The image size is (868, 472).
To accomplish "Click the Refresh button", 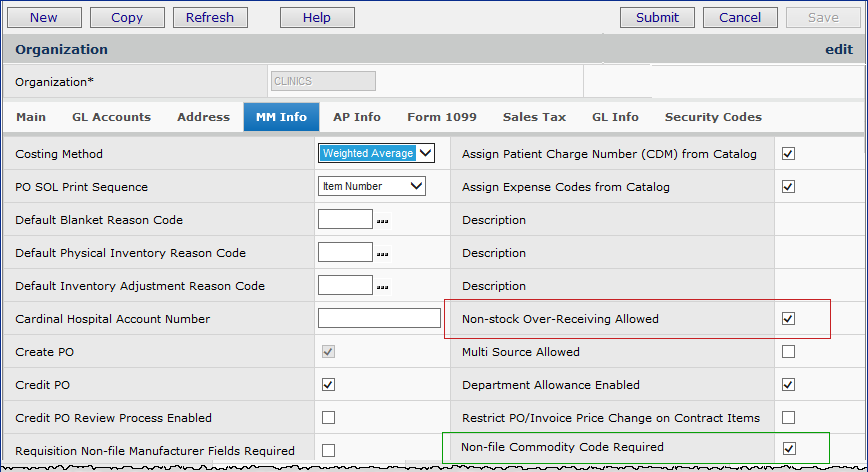I will coord(210,17).
